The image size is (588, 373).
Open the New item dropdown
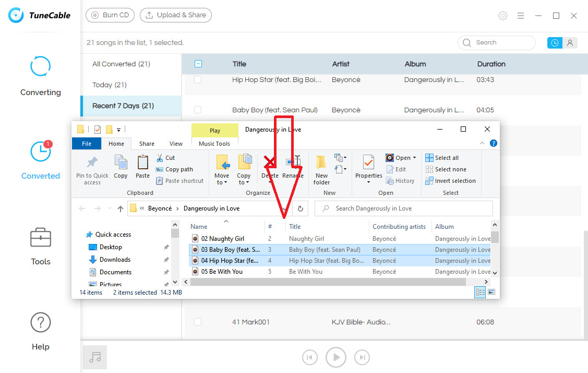pos(340,157)
